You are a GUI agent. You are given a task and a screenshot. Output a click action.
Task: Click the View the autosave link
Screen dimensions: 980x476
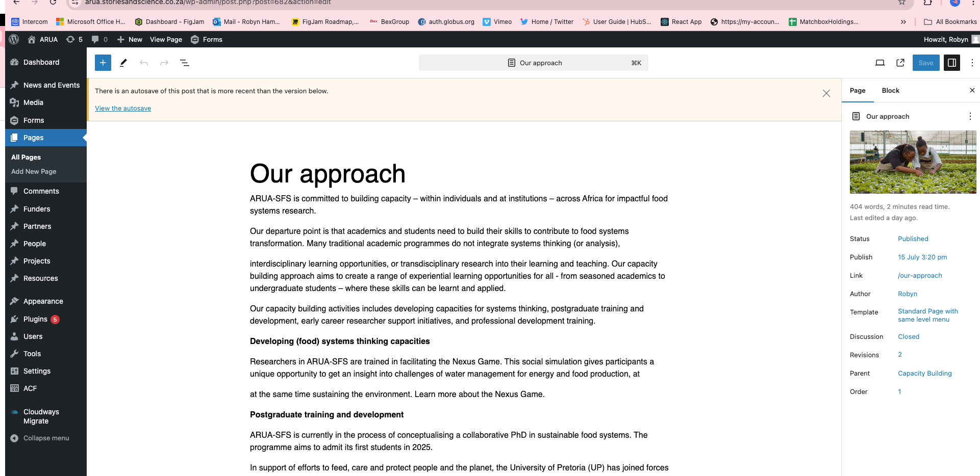123,108
